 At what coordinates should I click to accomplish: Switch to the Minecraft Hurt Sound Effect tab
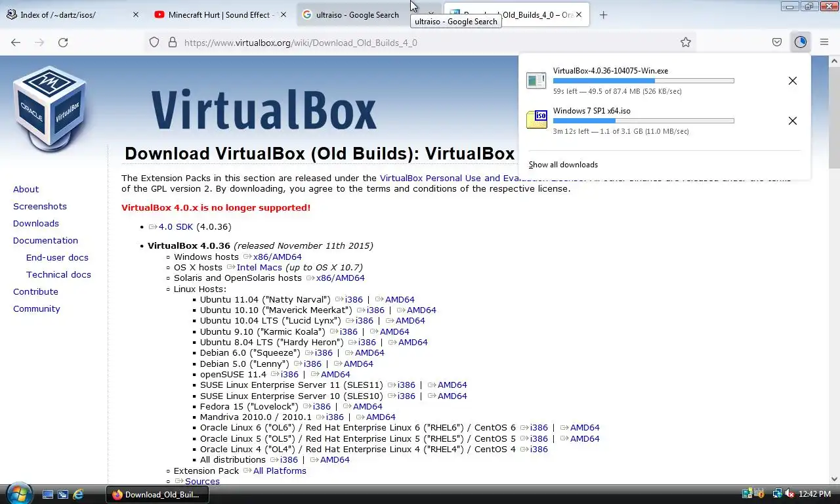(x=221, y=14)
